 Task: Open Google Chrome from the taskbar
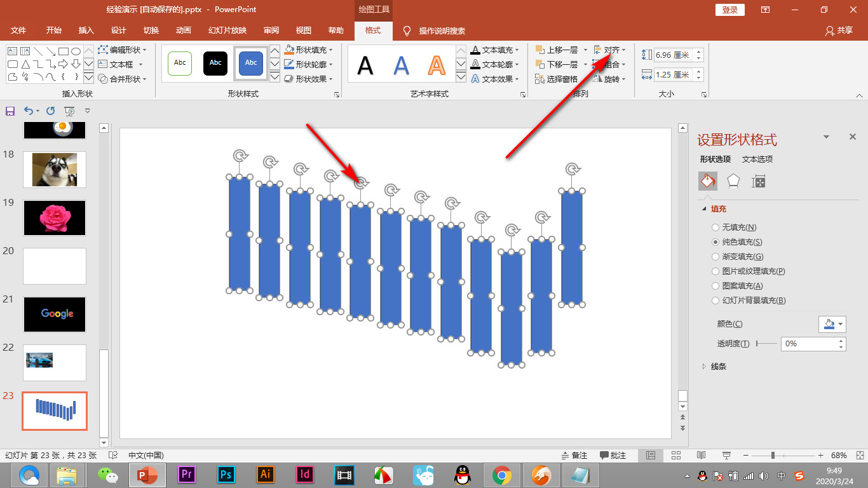pos(502,474)
